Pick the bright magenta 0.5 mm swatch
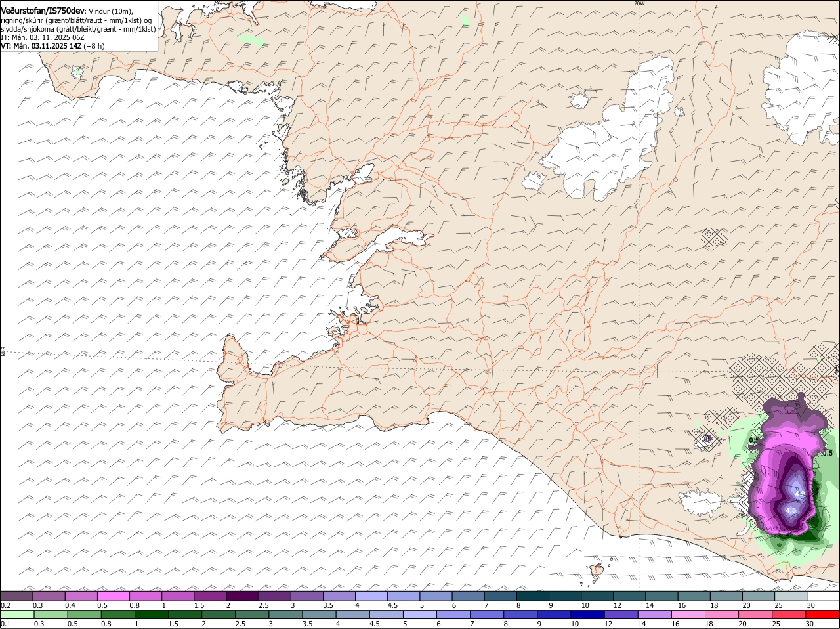This screenshot has height=629, width=840. pyautogui.click(x=113, y=596)
